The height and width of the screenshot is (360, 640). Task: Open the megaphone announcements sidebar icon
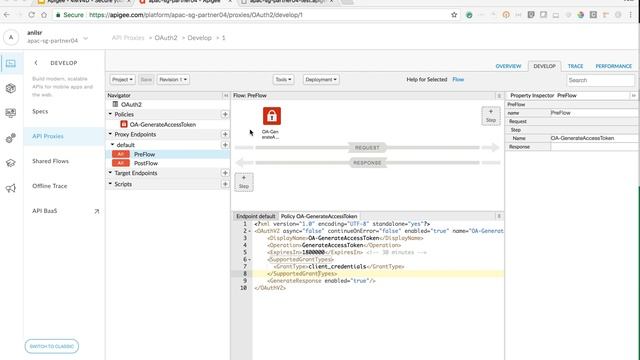pyautogui.click(x=11, y=188)
